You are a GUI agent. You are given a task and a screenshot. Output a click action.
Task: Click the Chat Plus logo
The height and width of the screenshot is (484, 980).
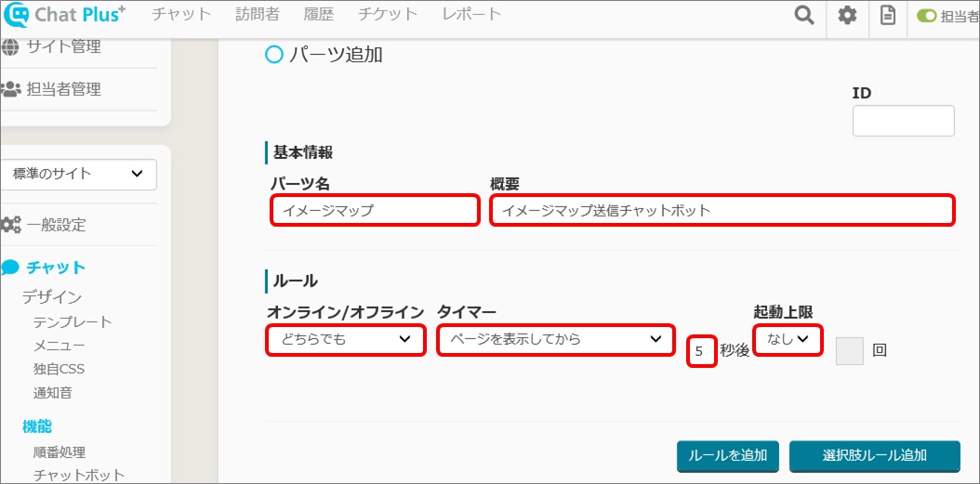tap(64, 15)
